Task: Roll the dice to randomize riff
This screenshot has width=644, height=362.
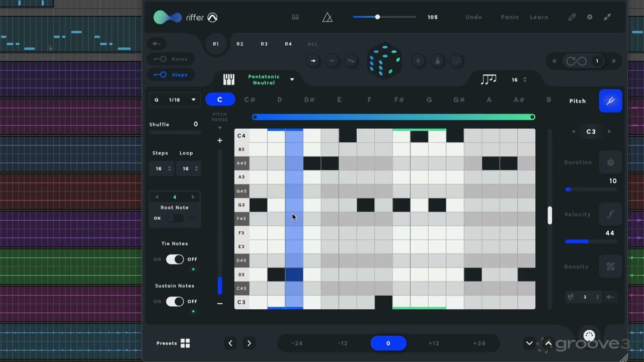Action: pos(384,60)
